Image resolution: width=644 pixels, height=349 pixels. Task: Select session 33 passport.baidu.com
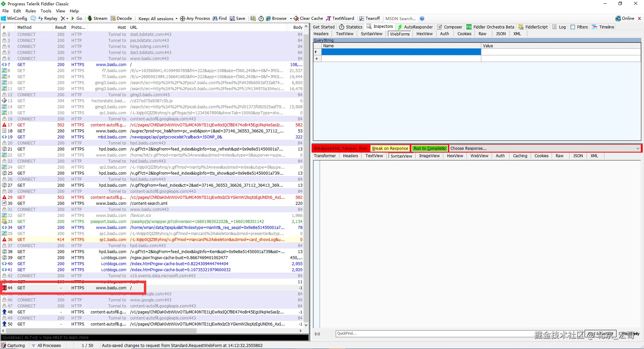tap(152, 222)
